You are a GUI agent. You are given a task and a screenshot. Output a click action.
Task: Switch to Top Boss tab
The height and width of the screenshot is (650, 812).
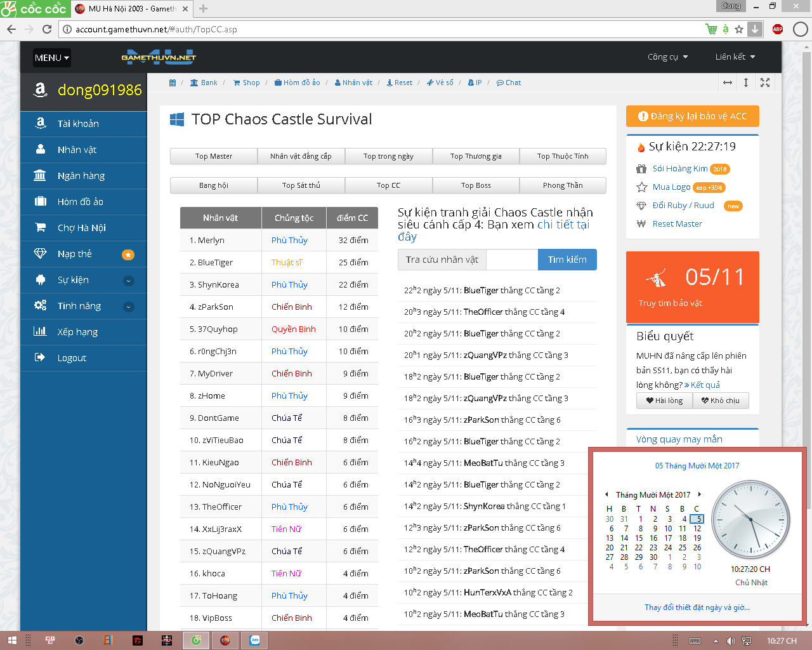pyautogui.click(x=476, y=185)
